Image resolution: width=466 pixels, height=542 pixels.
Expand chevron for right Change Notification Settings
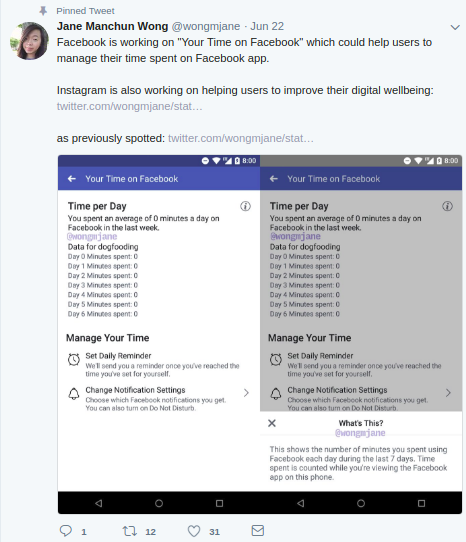448,393
